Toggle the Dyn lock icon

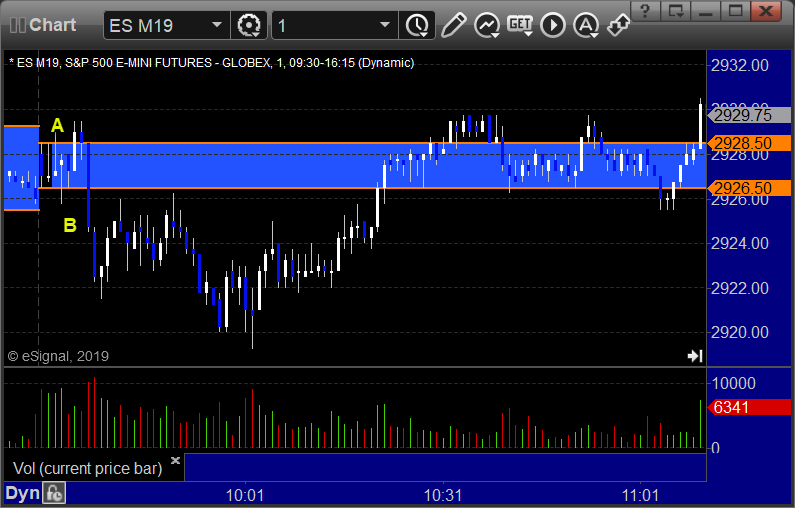[x=54, y=493]
